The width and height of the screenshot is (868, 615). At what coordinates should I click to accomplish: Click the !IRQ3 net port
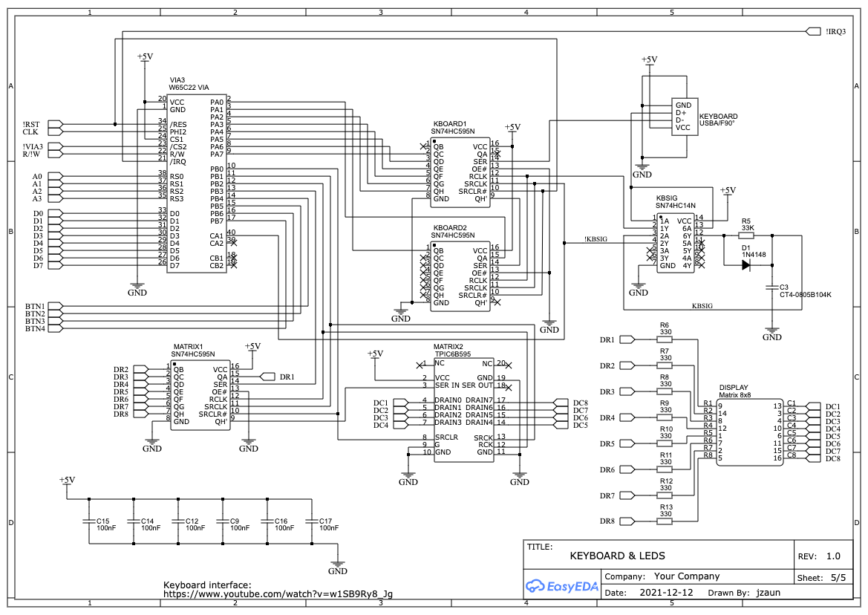(813, 31)
